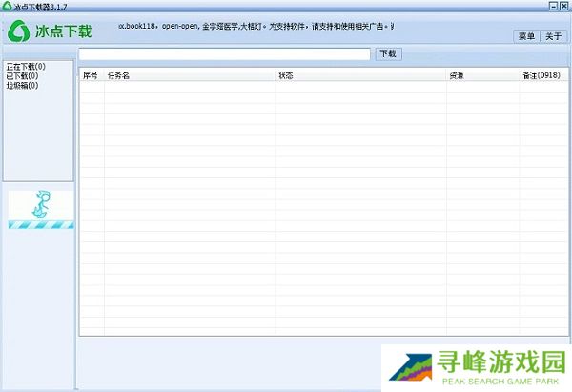Click the 任务名 column header
Image resolution: width=572 pixels, height=392 pixels.
[190, 75]
